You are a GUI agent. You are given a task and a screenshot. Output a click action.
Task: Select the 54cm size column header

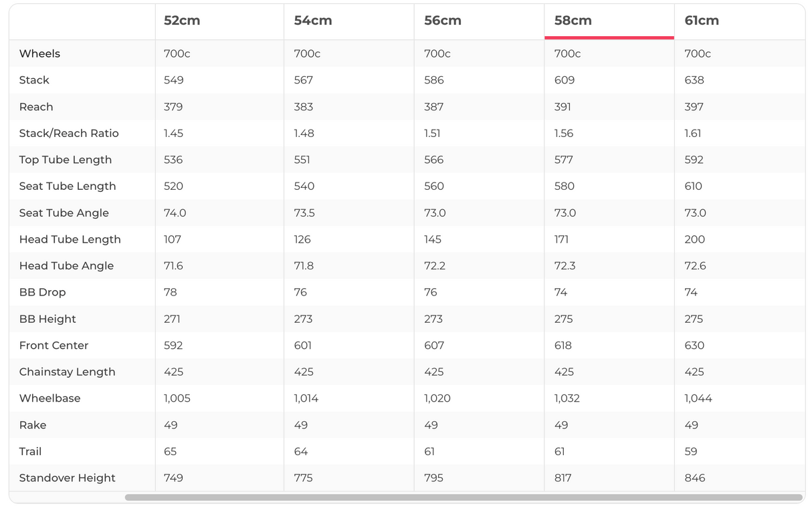click(312, 21)
